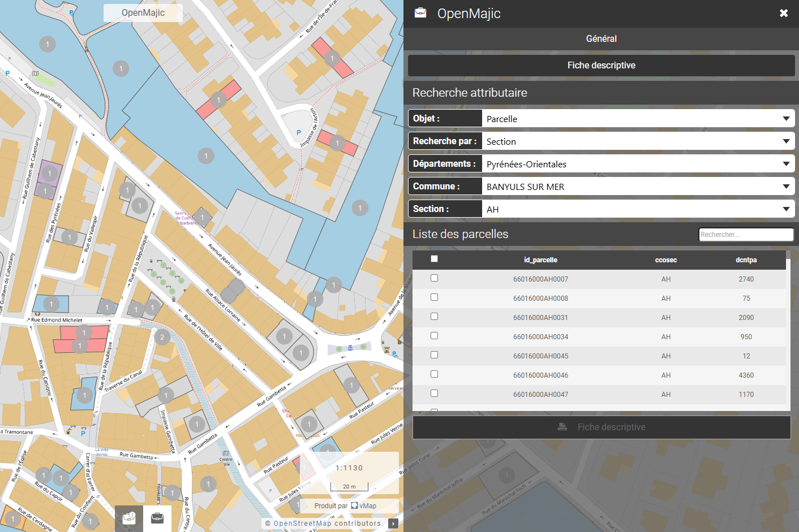Screen dimensions: 799x532
Task: Focus the Rechercher parcel search field
Action: click(746, 235)
